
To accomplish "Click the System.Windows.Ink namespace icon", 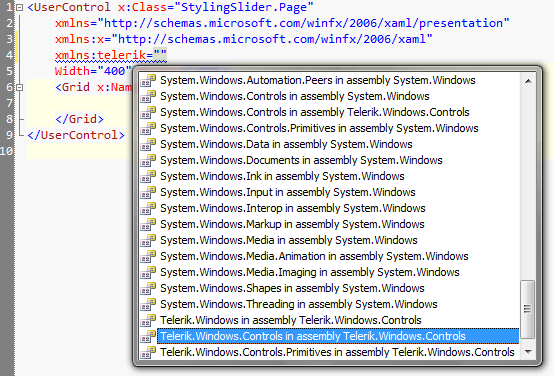I will (148, 176).
